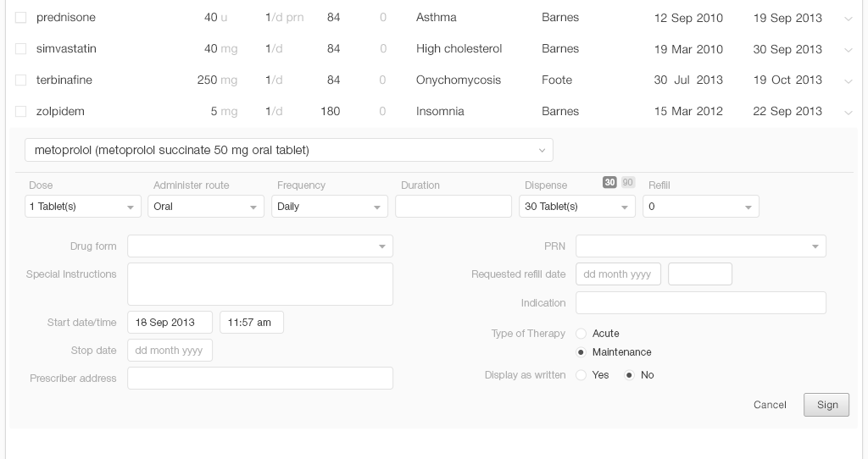Screen dimensions: 868x459
Task: Select the 90 dispense quantity badge
Action: click(627, 182)
